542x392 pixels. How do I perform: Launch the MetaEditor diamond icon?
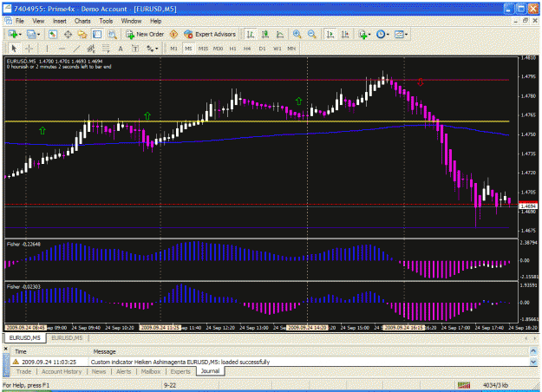[173, 34]
